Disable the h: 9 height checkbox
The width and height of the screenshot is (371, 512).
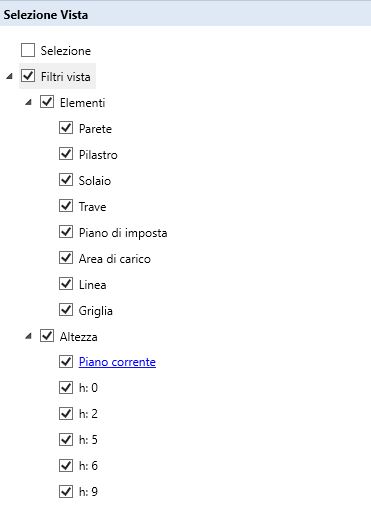click(66, 492)
